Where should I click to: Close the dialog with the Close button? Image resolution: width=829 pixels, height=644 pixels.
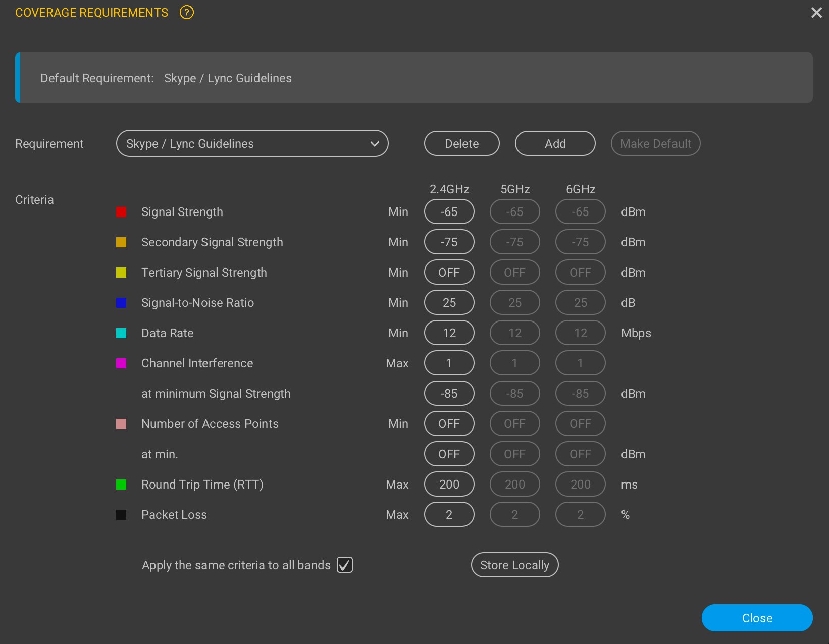click(x=756, y=617)
